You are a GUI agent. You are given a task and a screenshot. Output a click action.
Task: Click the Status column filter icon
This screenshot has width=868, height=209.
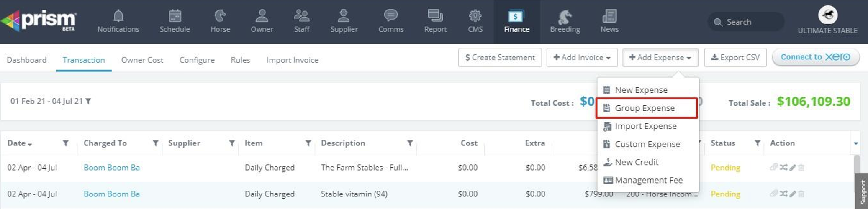click(757, 143)
